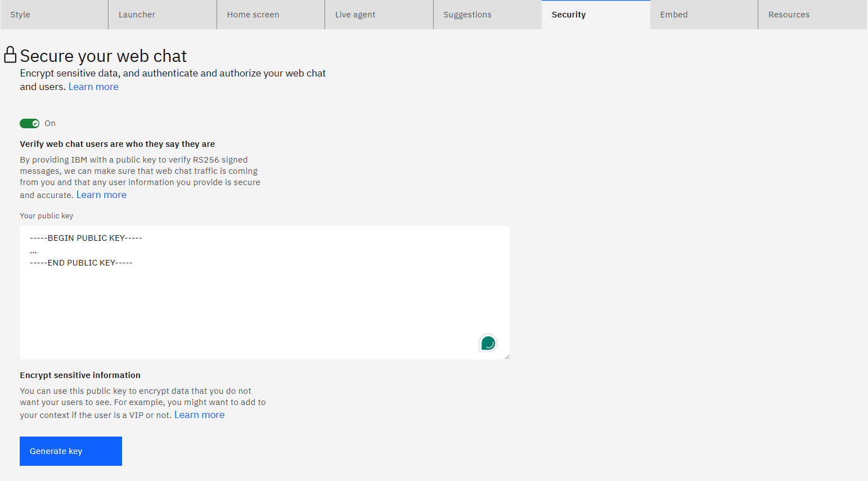This screenshot has width=868, height=481.
Task: Open Learn more about encrypting sensitive information
Action: (199, 415)
